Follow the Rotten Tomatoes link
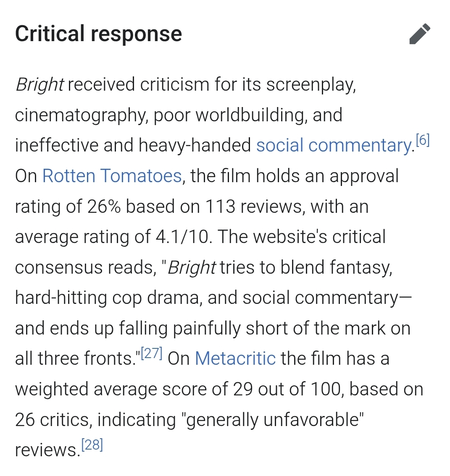Screen dimensions: 450x476 pyautogui.click(x=112, y=176)
